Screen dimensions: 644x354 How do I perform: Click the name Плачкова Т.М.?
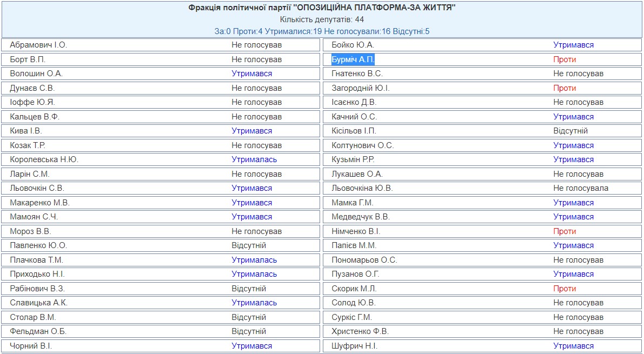pyautogui.click(x=37, y=260)
